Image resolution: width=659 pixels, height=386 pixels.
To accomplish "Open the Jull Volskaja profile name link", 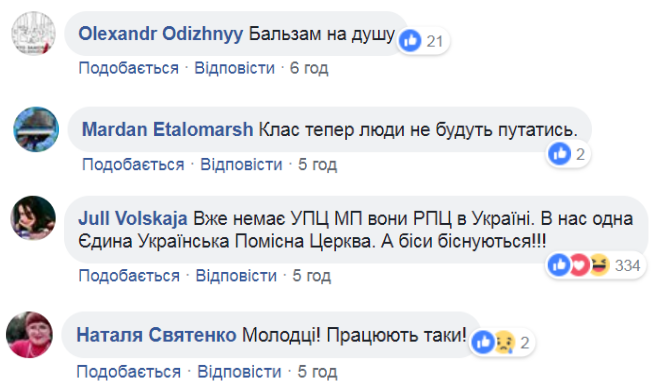I will [133, 219].
